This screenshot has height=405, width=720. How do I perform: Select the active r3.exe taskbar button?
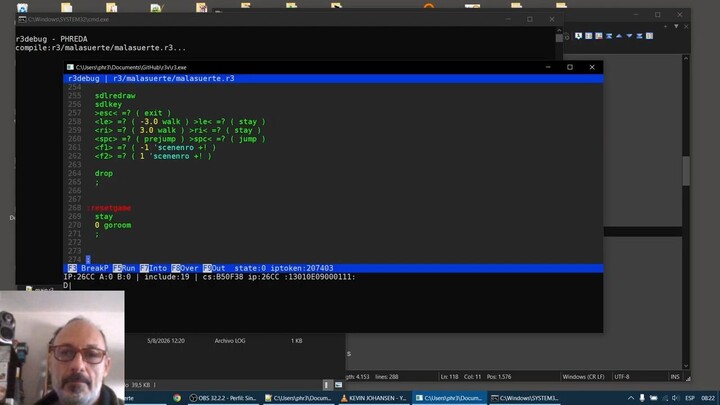coord(449,398)
